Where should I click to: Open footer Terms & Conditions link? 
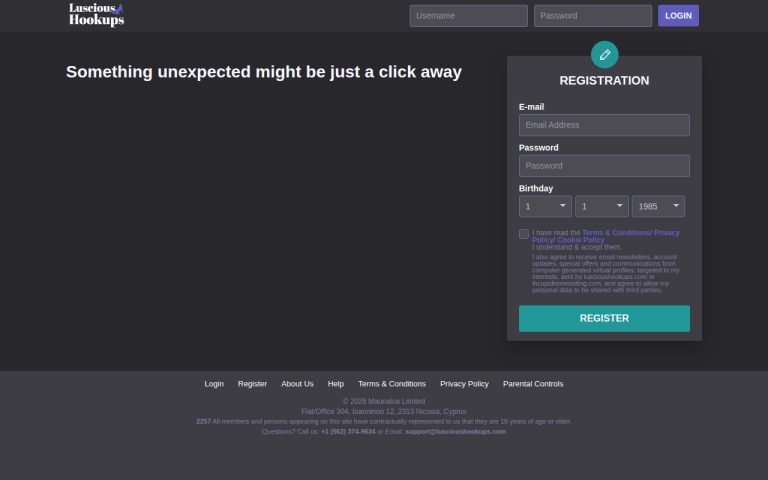click(392, 384)
